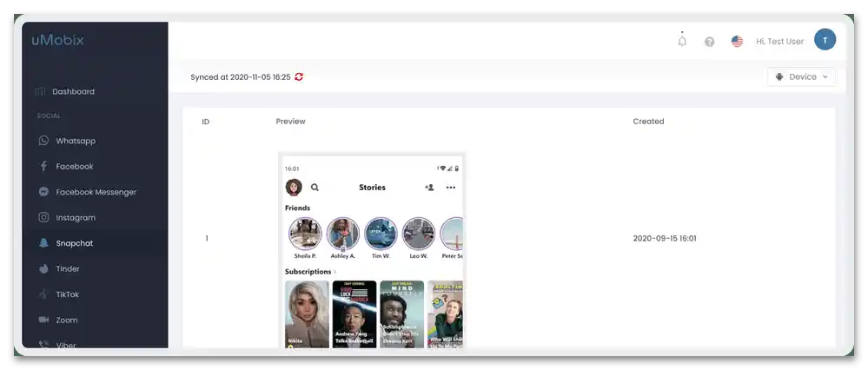Click the Zoom camera icon
Viewport: 868px width, 370px height.
[43, 320]
